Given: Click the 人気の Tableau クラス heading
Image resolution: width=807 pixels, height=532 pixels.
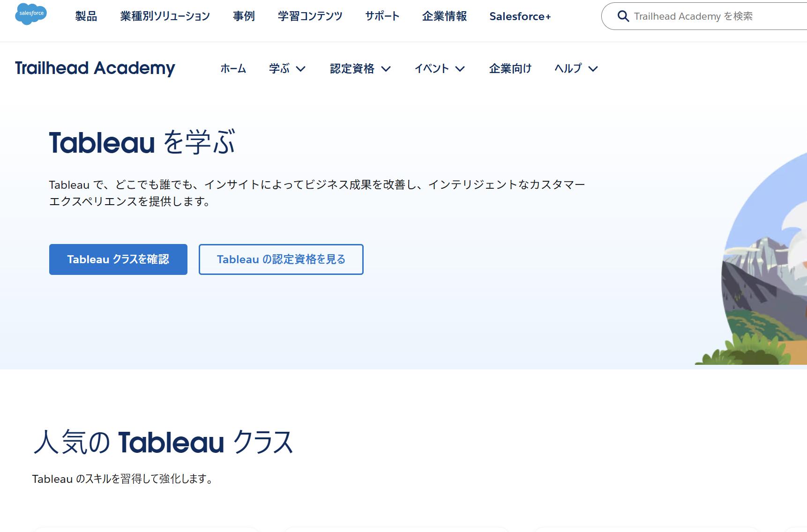Looking at the screenshot, I should pyautogui.click(x=163, y=442).
